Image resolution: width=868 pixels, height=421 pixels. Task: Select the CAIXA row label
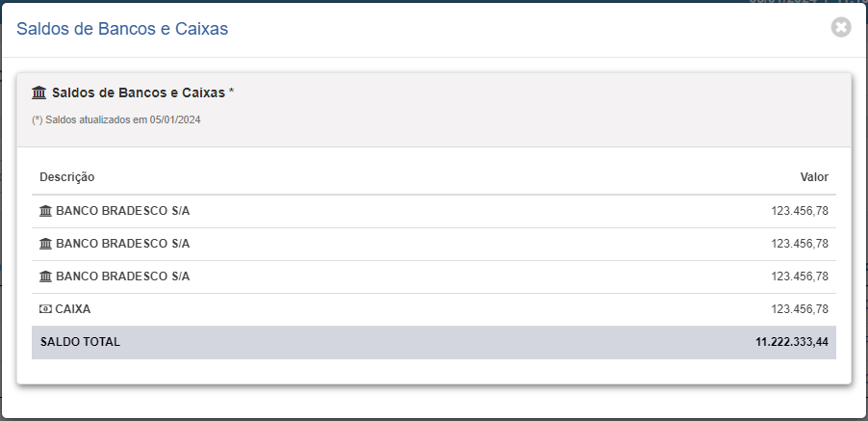[x=72, y=309]
